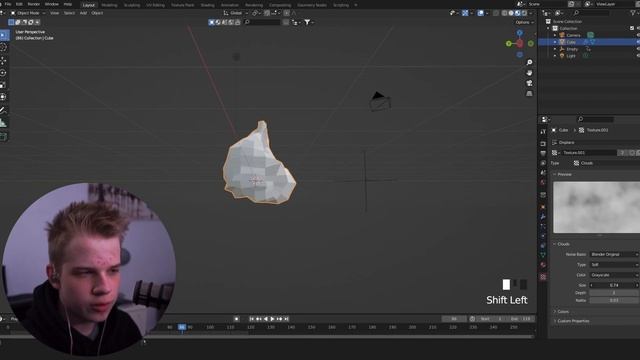Switch to the Sculpting workspace tab
640x360 pixels.
coord(131,5)
